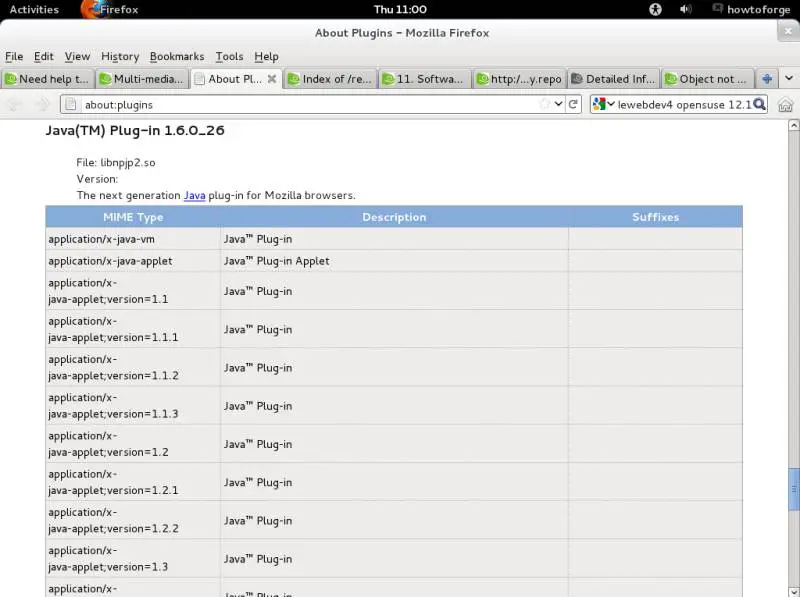Screen dimensions: 800x597
Task: Open the accessibility icon in top bar
Action: (655, 9)
